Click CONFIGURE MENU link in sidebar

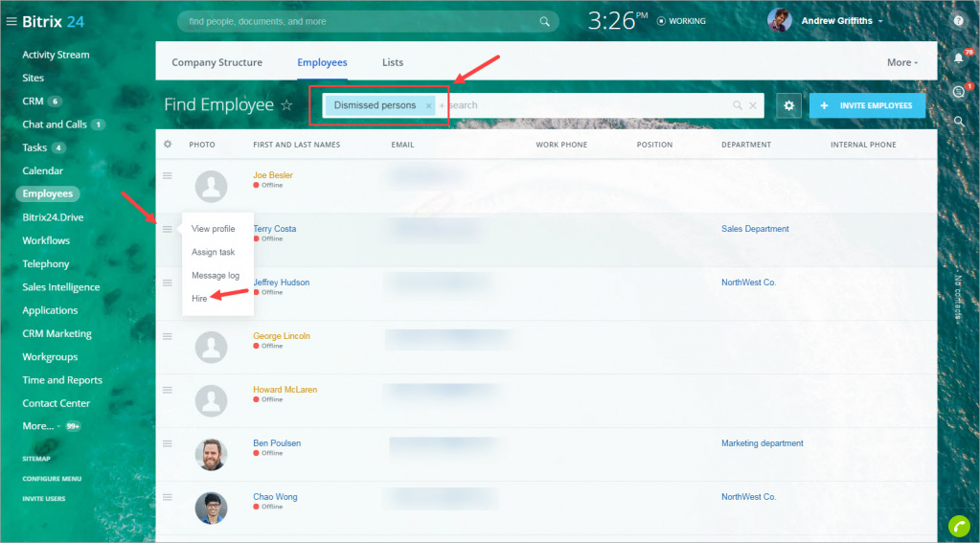[x=52, y=479]
